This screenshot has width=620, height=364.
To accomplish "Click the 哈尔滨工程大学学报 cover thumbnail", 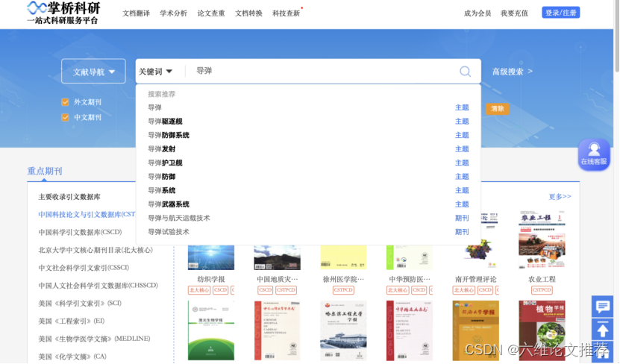I will (x=343, y=330).
